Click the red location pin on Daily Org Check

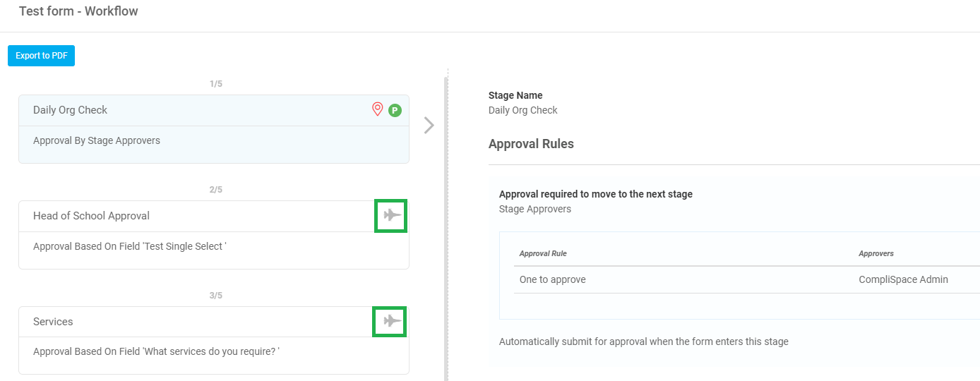pyautogui.click(x=377, y=109)
